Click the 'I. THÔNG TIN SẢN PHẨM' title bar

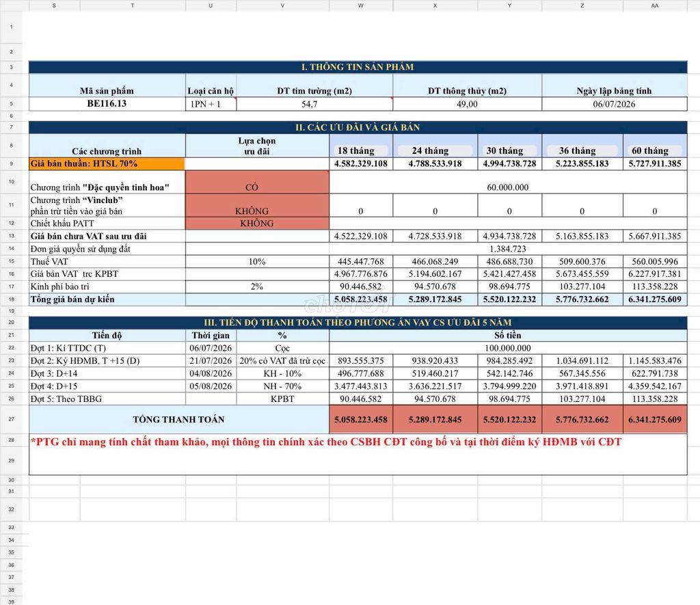[358, 67]
